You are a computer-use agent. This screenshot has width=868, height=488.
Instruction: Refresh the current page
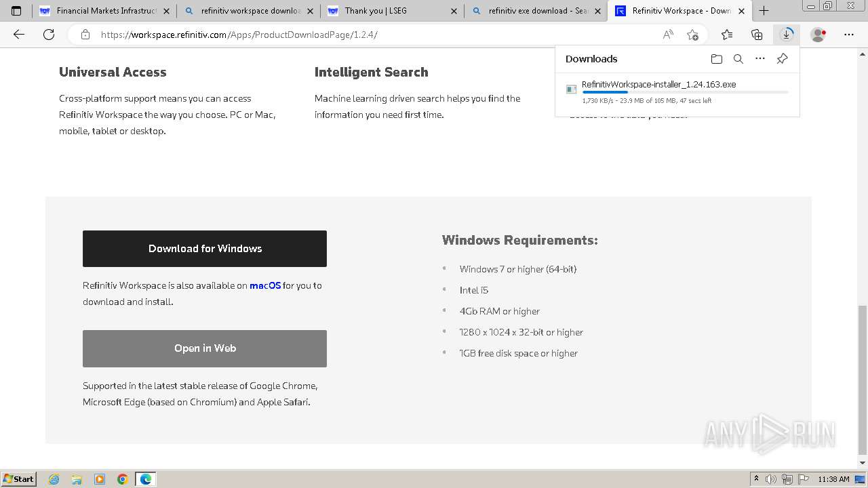coord(49,35)
